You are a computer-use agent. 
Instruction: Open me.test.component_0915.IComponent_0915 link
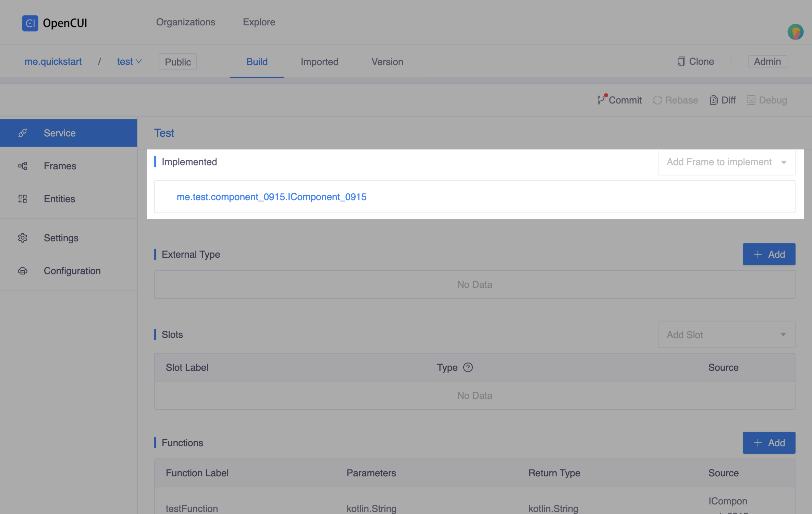pos(272,197)
